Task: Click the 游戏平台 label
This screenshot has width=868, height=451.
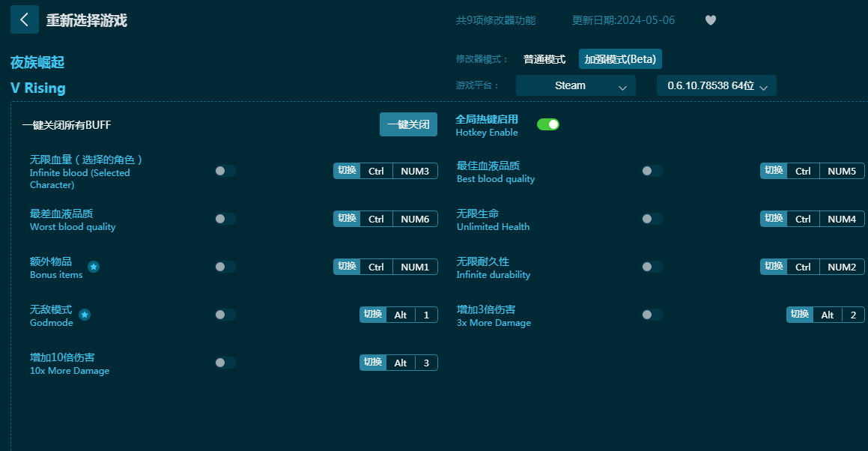Action: (477, 85)
